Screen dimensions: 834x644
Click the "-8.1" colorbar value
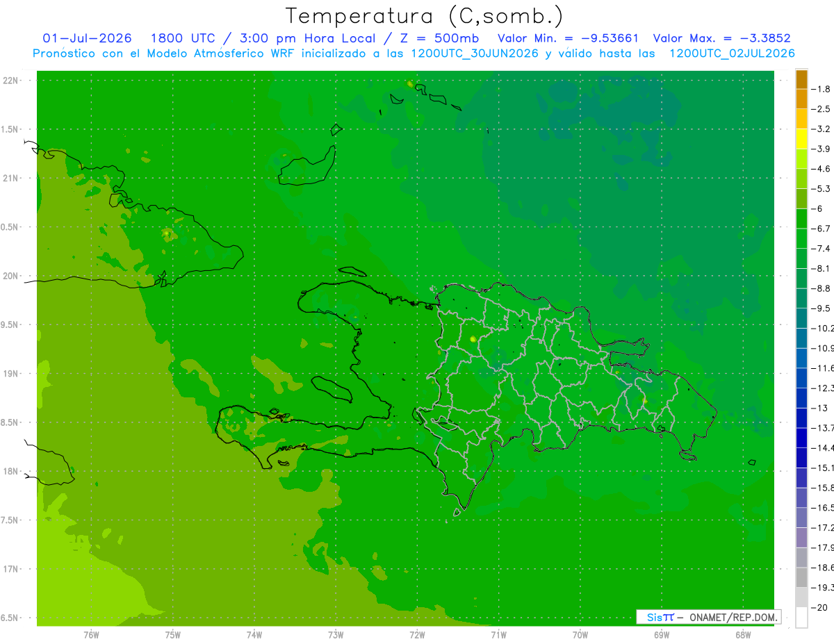[821, 268]
